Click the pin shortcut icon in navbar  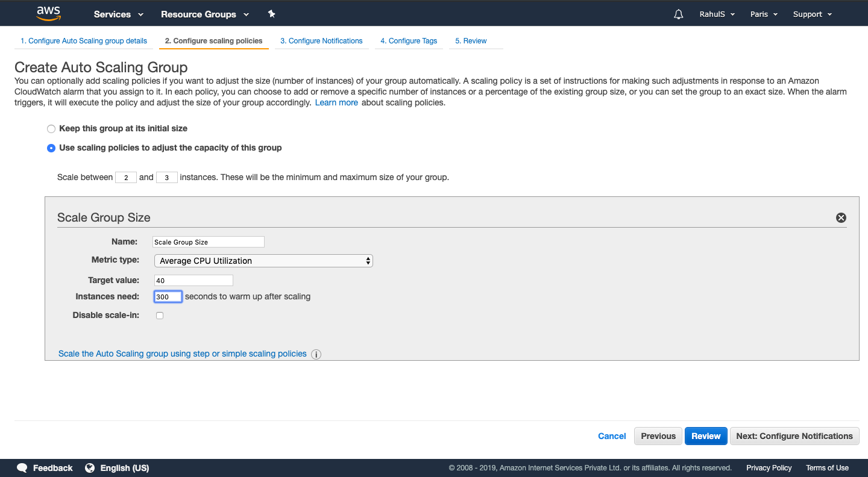pyautogui.click(x=271, y=13)
